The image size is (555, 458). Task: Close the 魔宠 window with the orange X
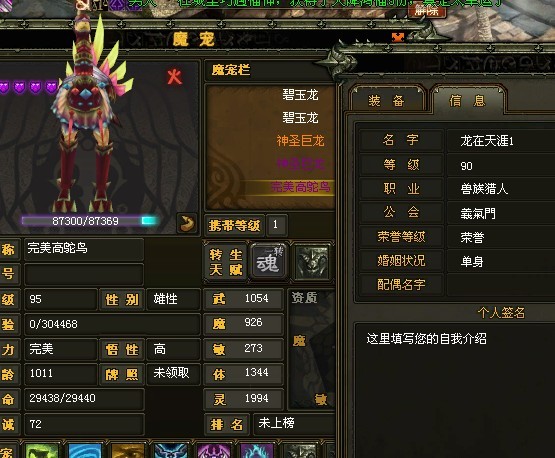click(398, 37)
